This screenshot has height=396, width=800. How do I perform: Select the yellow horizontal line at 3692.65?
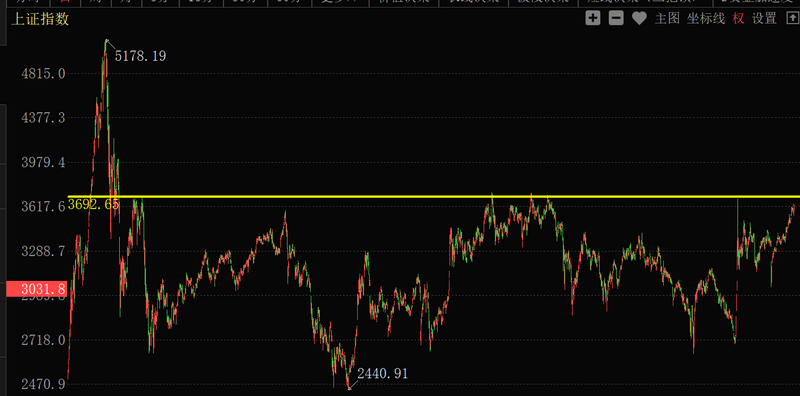pyautogui.click(x=434, y=196)
